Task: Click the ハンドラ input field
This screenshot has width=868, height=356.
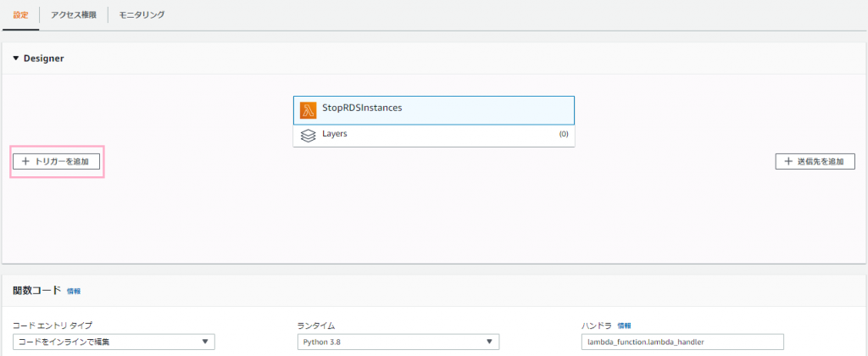Action: point(682,342)
